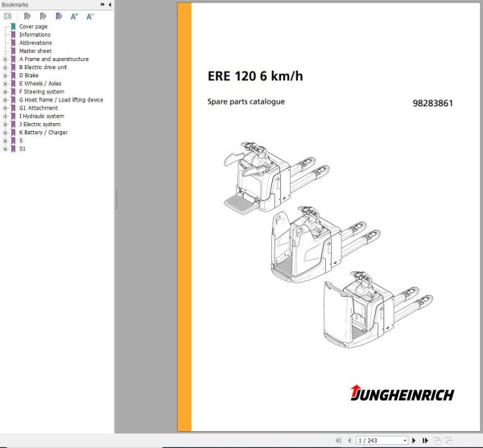
Task: Select the S1 bookmark label
Action: [x=23, y=149]
